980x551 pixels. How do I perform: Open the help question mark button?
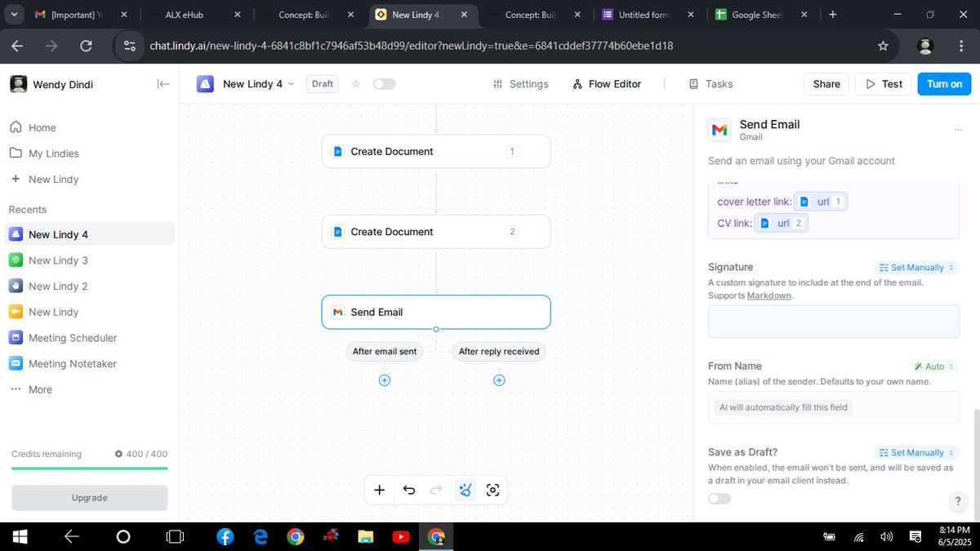958,501
